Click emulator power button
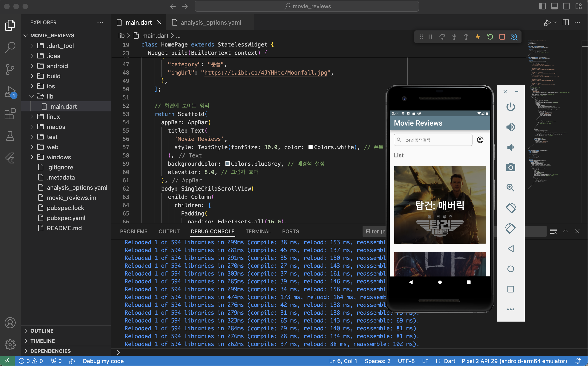The height and width of the screenshot is (366, 588). 511,107
